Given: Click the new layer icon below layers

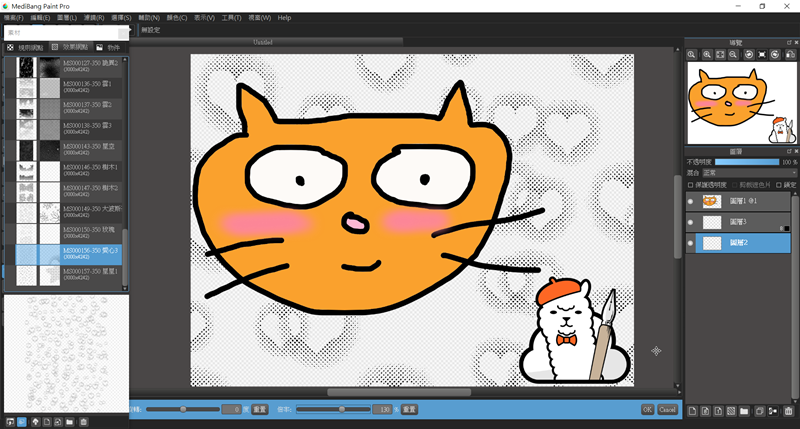Looking at the screenshot, I should tap(691, 411).
